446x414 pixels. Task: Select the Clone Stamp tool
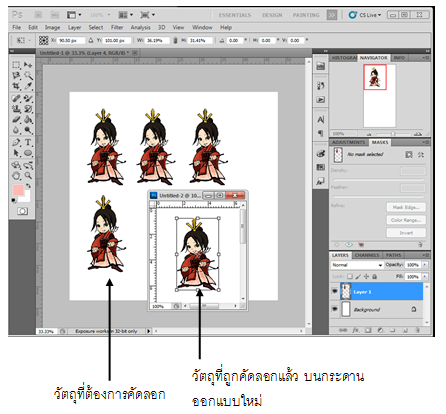[16, 109]
